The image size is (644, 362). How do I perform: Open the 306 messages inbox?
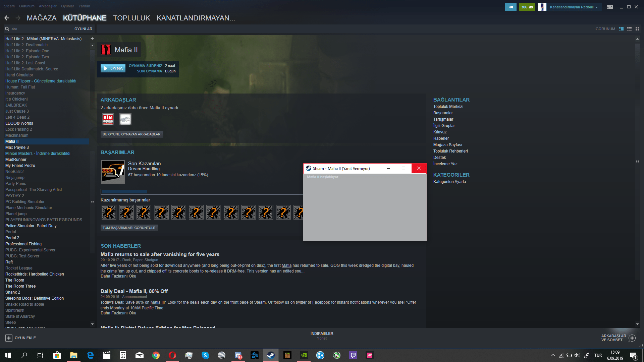[527, 7]
